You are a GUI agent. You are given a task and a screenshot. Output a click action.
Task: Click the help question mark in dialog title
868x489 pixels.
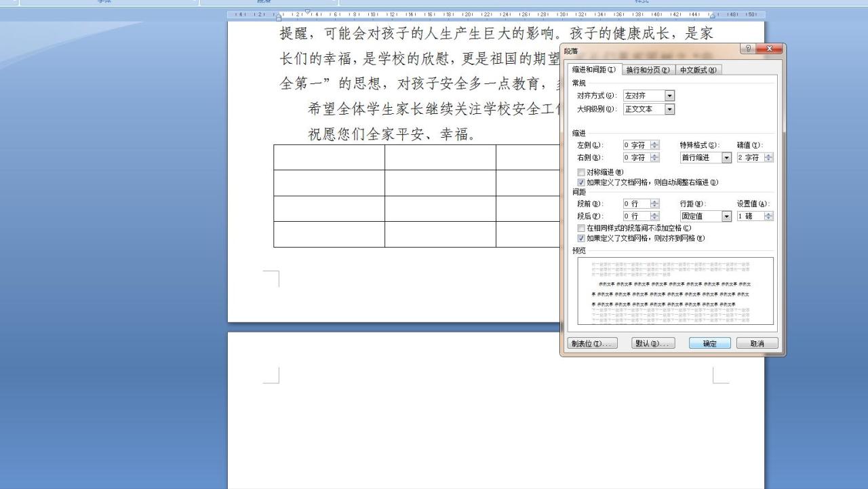[x=748, y=50]
